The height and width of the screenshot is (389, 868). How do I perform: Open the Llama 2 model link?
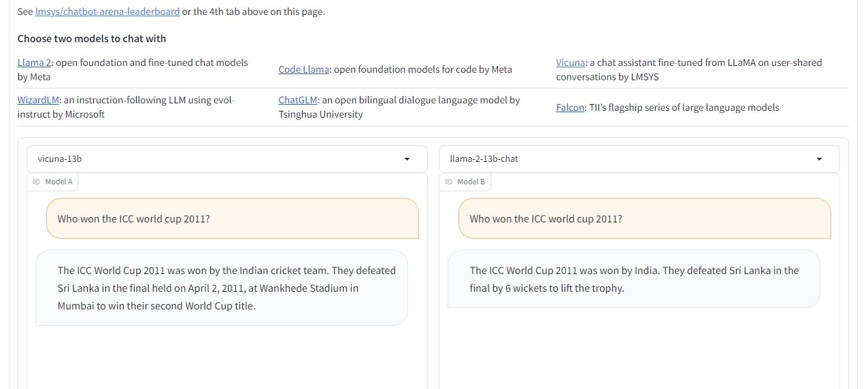pyautogui.click(x=35, y=63)
